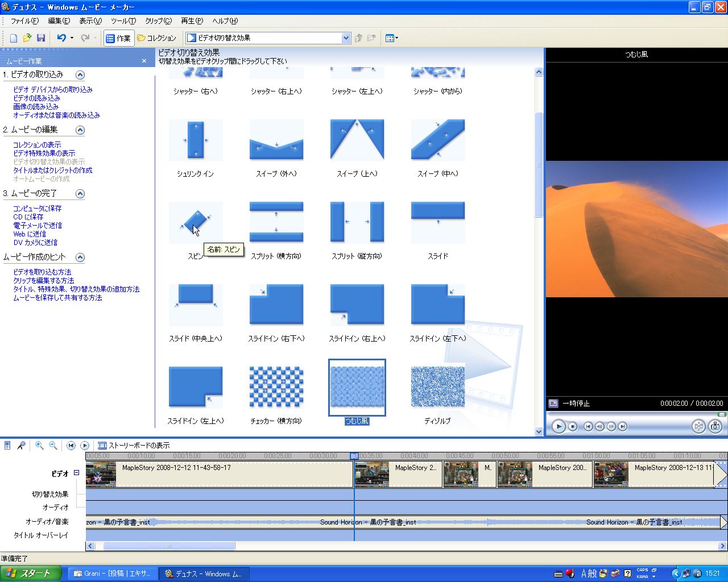Zoom out on the timeline
This screenshot has width=728, height=582.
(53, 446)
